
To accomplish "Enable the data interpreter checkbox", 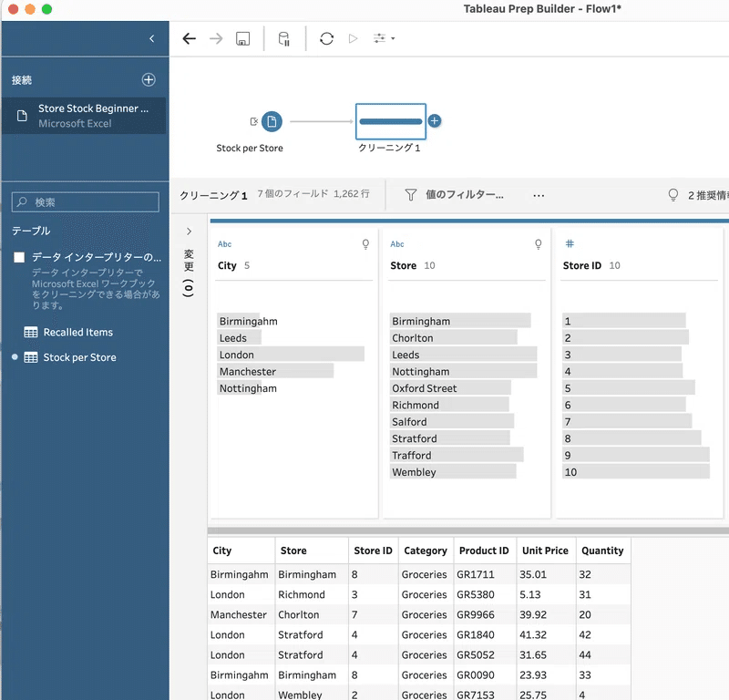I will [x=19, y=257].
